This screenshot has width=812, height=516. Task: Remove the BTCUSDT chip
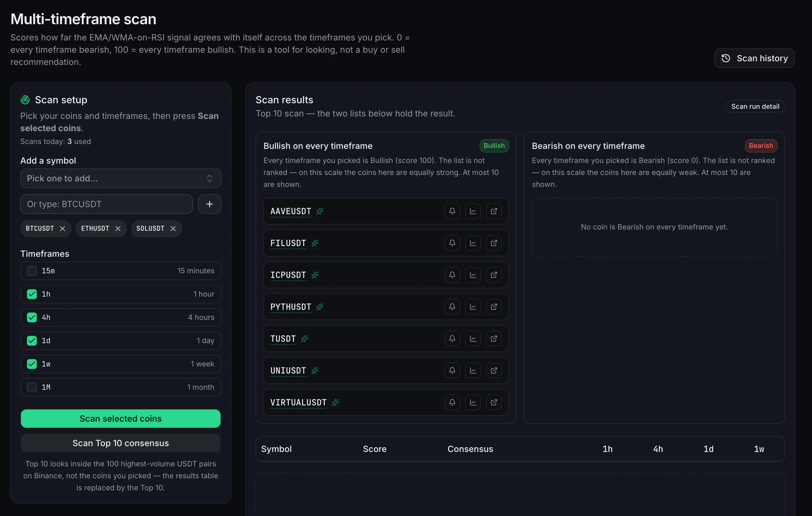point(63,229)
